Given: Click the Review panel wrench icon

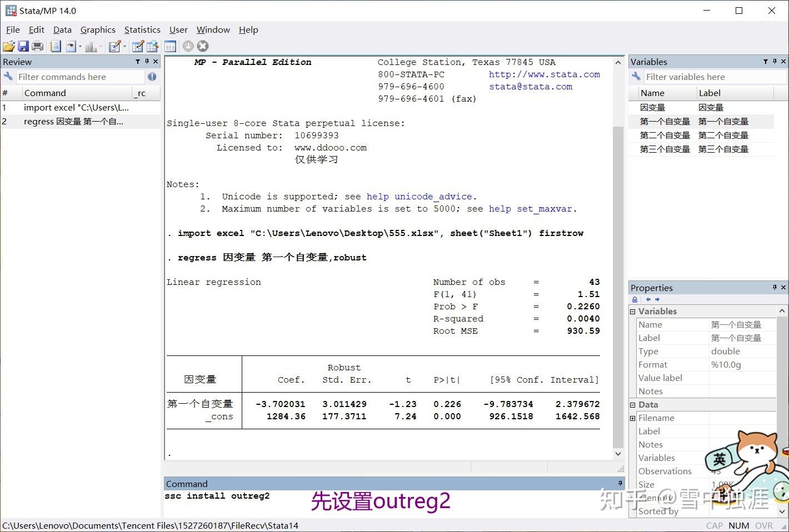Looking at the screenshot, I should 8,77.
